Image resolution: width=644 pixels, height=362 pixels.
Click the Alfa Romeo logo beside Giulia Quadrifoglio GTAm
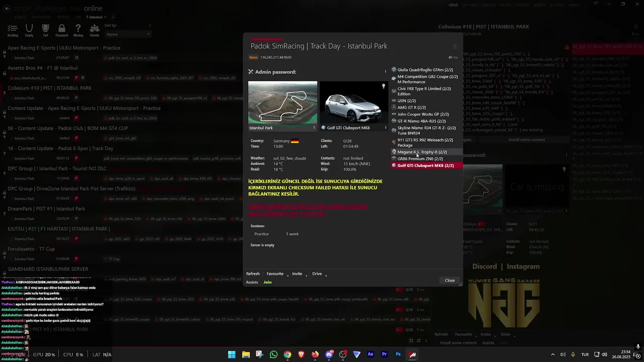[394, 70]
